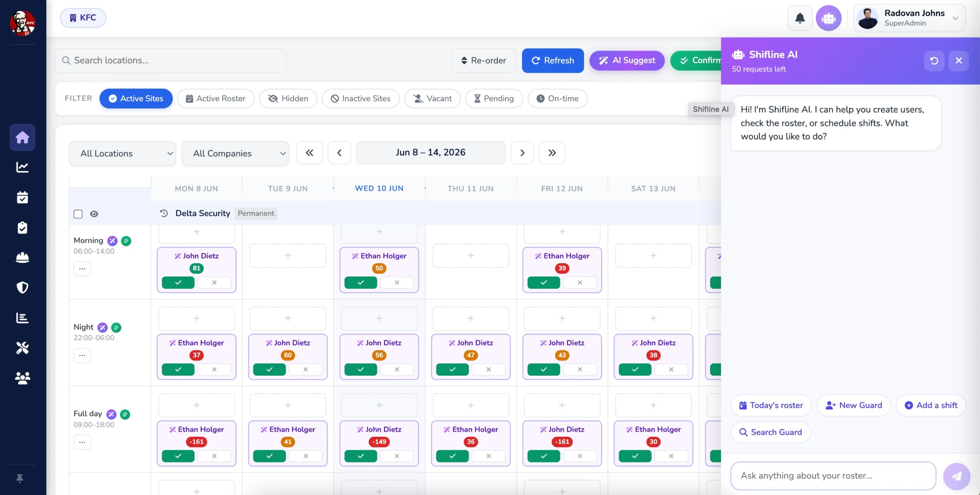Reset the Shifline AI conversation
Image resolution: width=980 pixels, height=495 pixels.
tap(934, 61)
